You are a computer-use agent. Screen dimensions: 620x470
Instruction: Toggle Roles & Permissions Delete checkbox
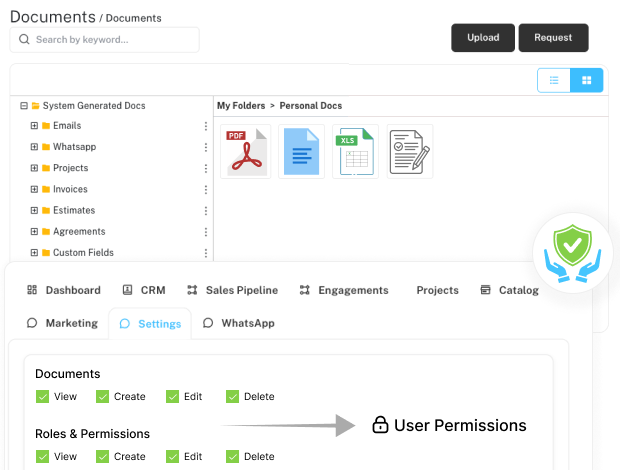232,456
